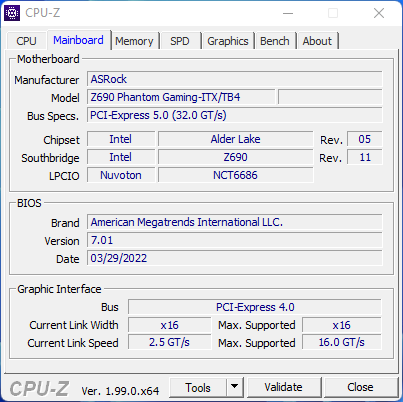Click the CPU-Z window title text
Screen dimensions: 403x402
click(43, 13)
